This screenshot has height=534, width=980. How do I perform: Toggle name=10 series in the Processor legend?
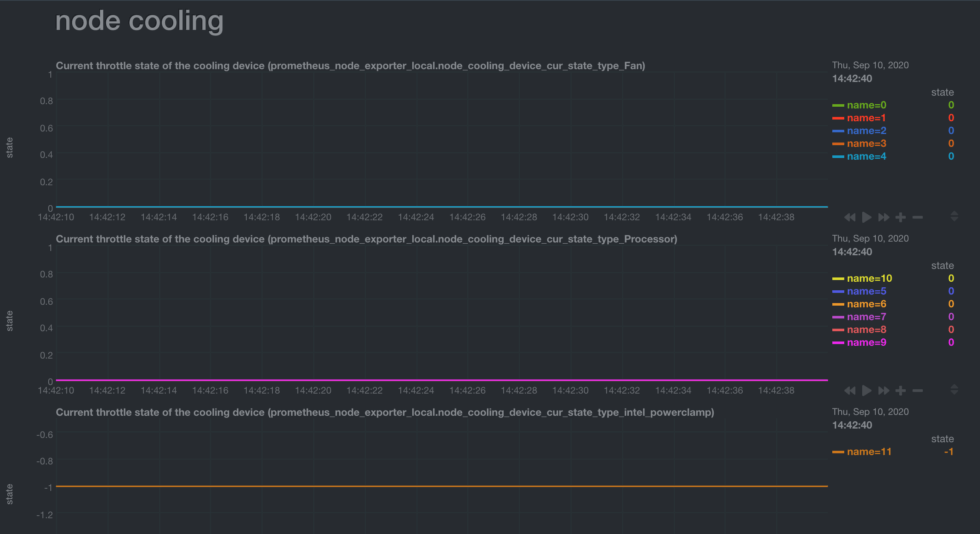pyautogui.click(x=869, y=278)
